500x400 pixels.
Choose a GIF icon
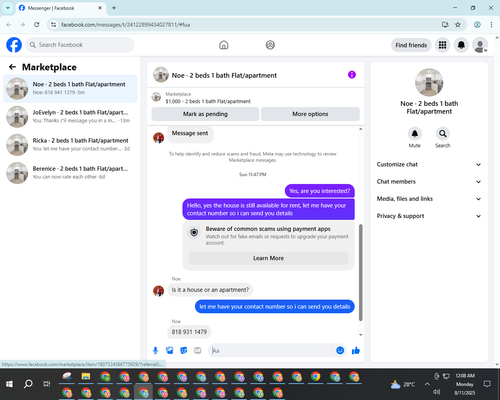point(198,350)
